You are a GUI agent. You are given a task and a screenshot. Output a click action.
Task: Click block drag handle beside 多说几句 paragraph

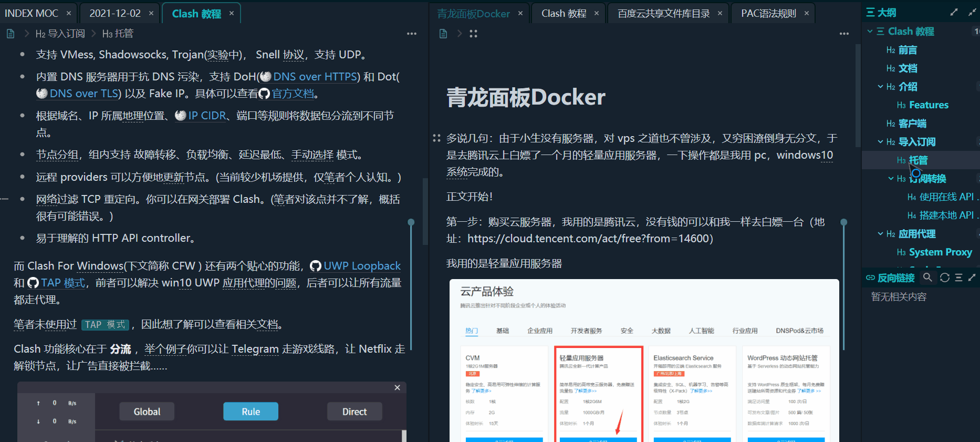pos(436,138)
